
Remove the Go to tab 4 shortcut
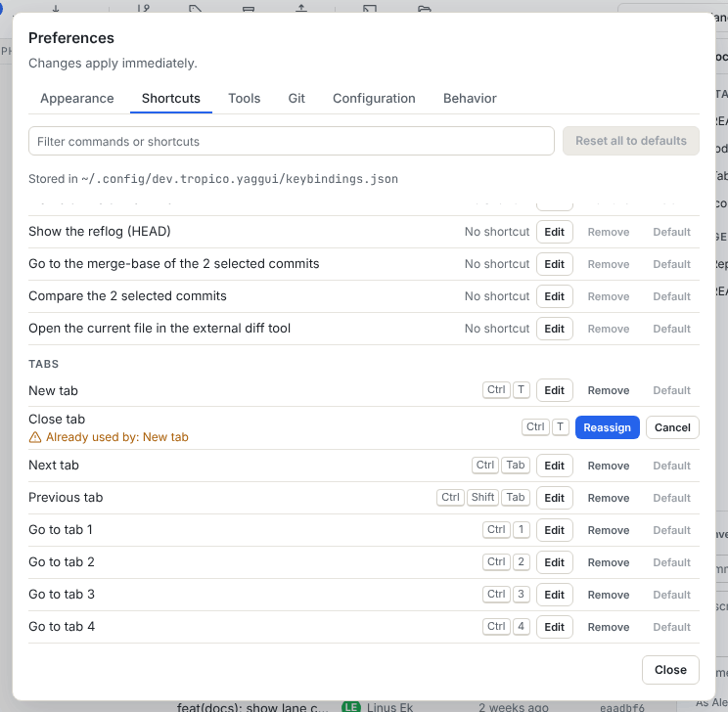pyautogui.click(x=609, y=627)
